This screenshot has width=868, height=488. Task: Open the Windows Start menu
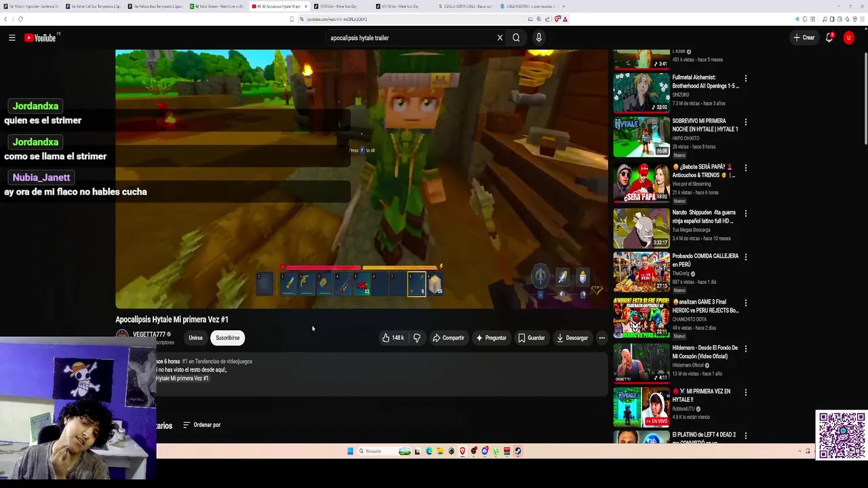(x=351, y=451)
